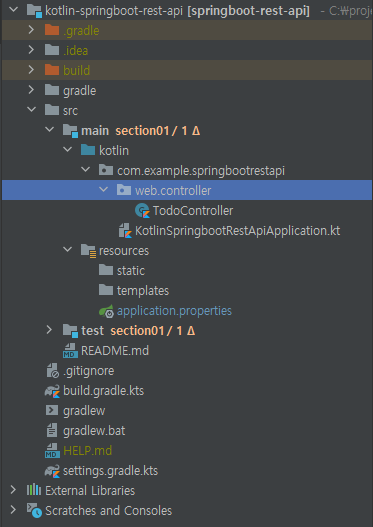373x527 pixels.
Task: Expand the .idea folder
Action: click(31, 50)
